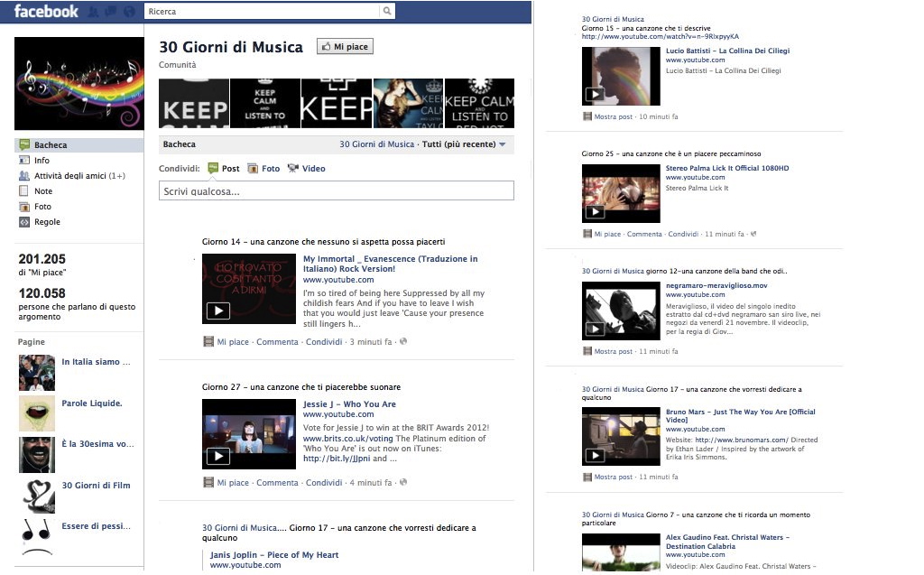Choose Foto share option

[263, 169]
